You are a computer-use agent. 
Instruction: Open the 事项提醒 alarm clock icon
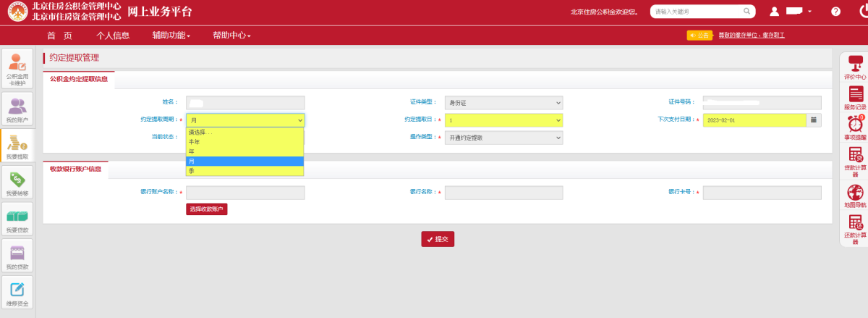click(855, 127)
